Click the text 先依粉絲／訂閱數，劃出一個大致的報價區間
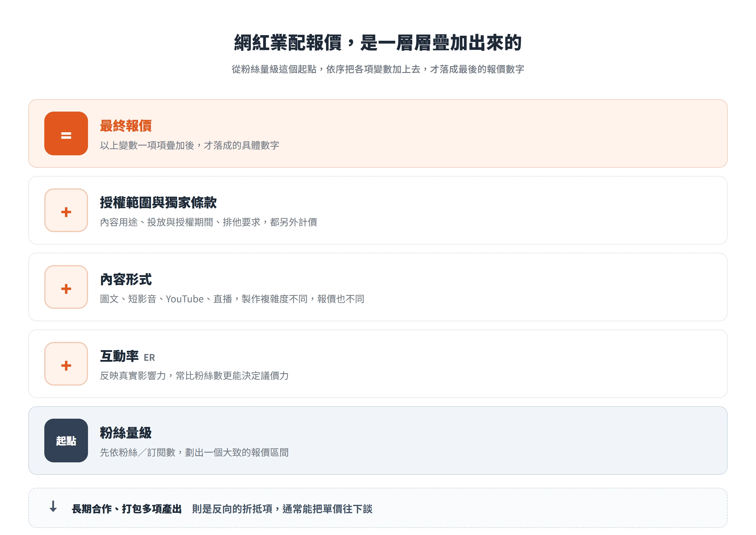The image size is (756, 535). tap(194, 452)
